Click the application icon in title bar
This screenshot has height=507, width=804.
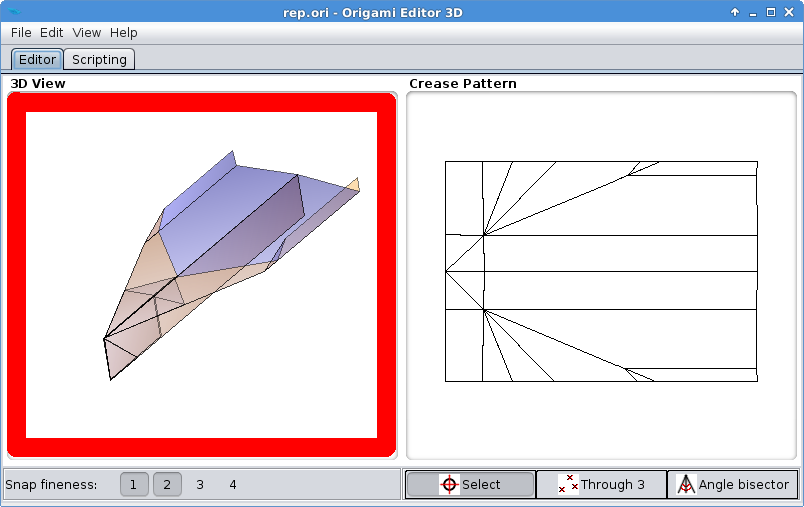15,12
